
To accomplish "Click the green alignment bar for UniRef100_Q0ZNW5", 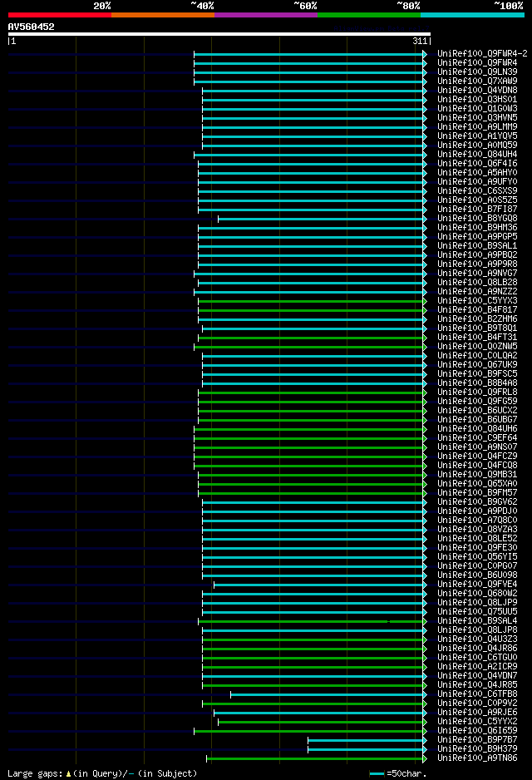I will [310, 348].
